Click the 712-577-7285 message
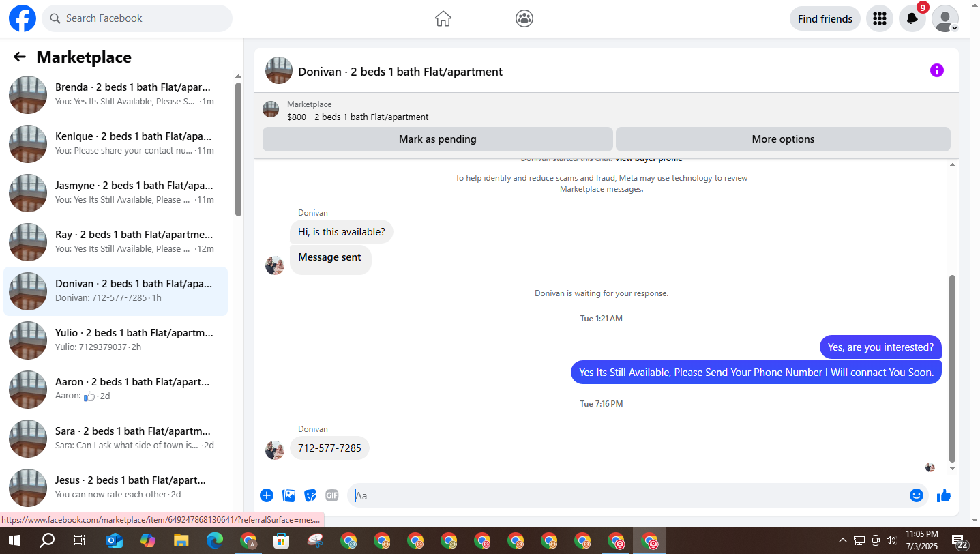This screenshot has width=980, height=554. (x=330, y=448)
